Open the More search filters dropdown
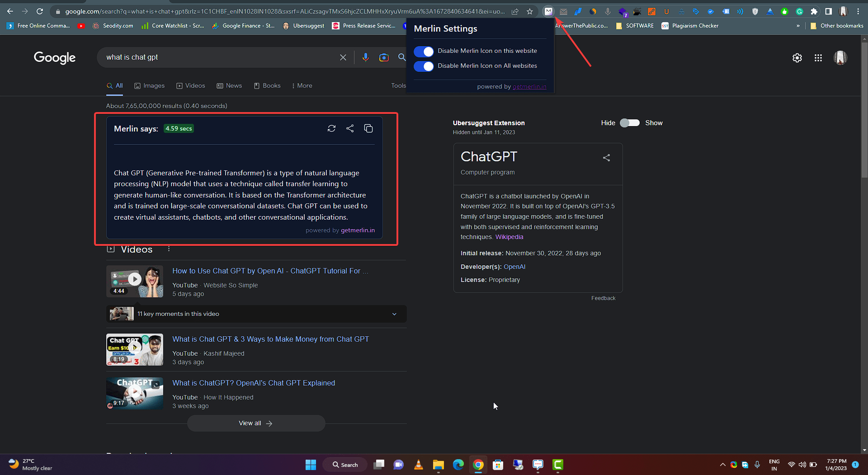Image resolution: width=868 pixels, height=475 pixels. (x=302, y=85)
